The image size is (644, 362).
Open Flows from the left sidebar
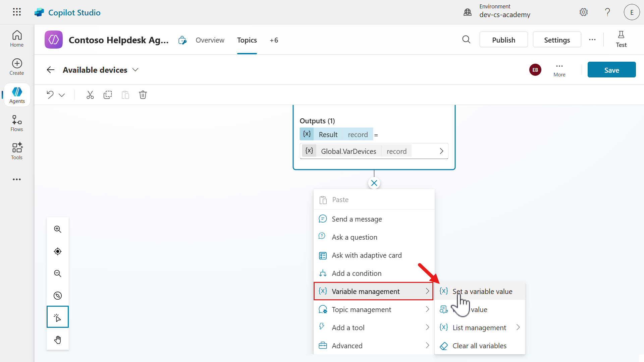[16, 123]
